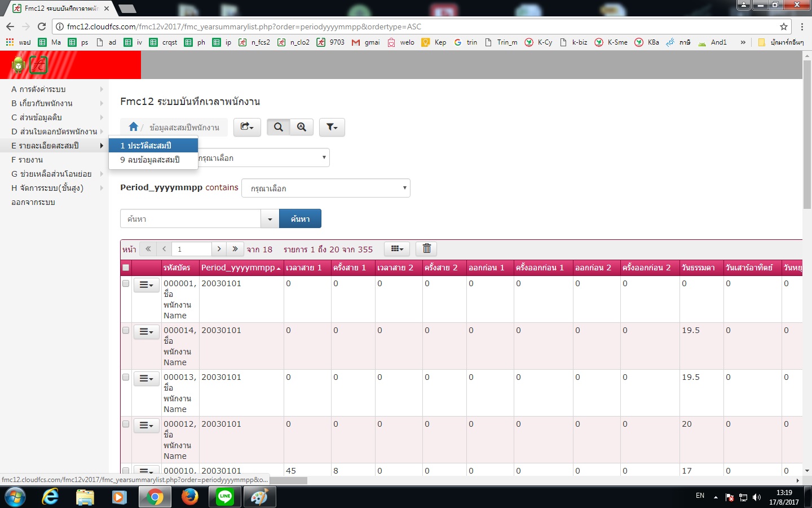Click the page number input field
This screenshot has width=812, height=508.
point(192,248)
